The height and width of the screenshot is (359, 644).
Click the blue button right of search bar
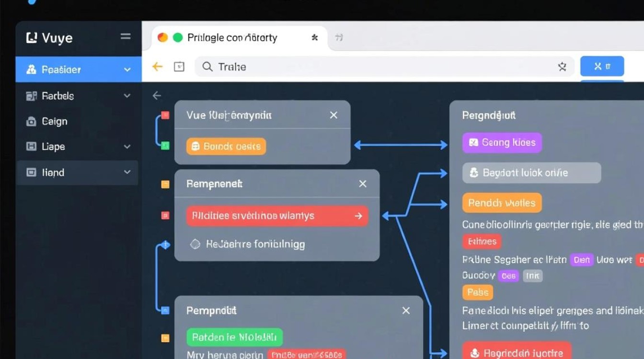tap(602, 67)
